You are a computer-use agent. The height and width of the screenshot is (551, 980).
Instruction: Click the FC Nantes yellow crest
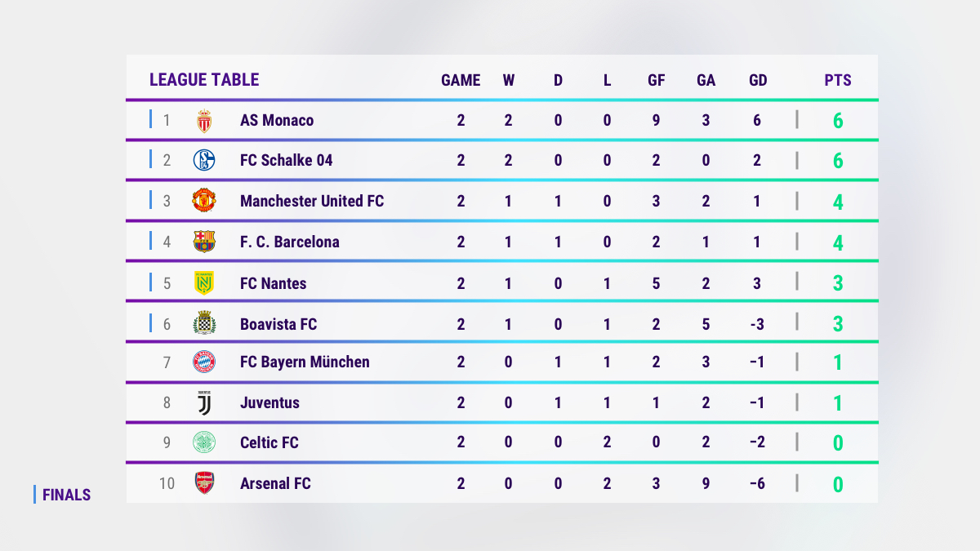pyautogui.click(x=204, y=282)
